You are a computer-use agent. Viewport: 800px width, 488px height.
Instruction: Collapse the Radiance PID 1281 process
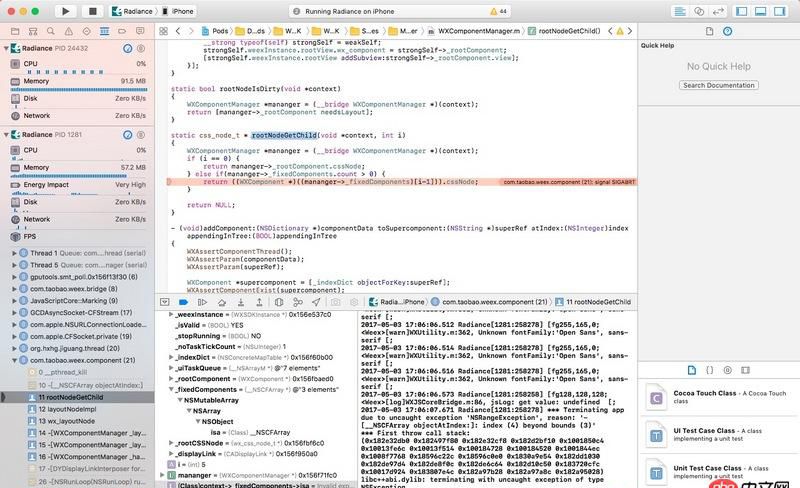click(6, 135)
